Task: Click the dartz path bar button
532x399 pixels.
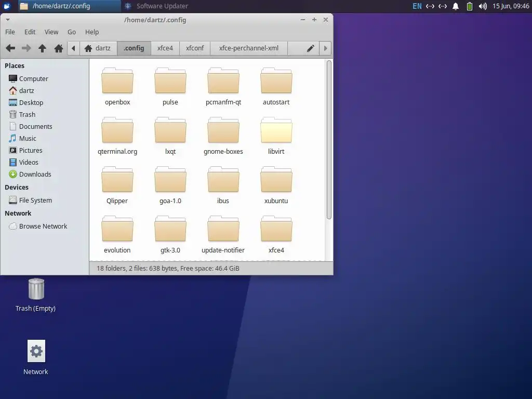Action: pos(98,48)
